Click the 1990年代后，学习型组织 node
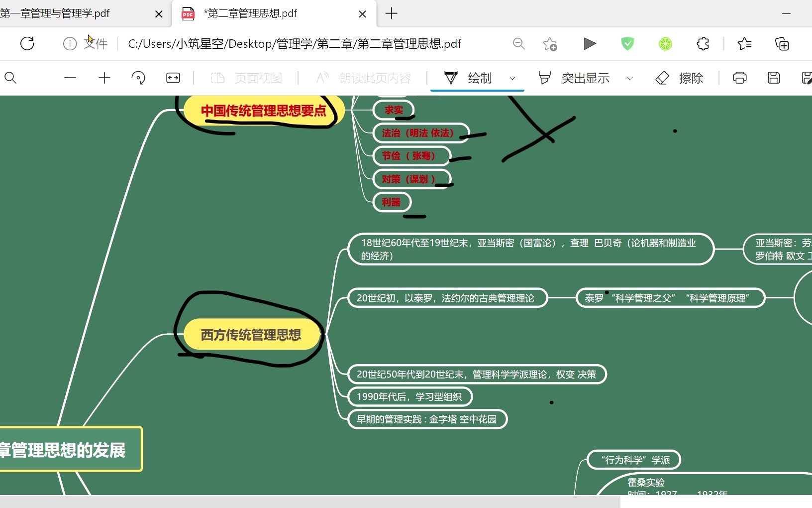 pos(409,396)
